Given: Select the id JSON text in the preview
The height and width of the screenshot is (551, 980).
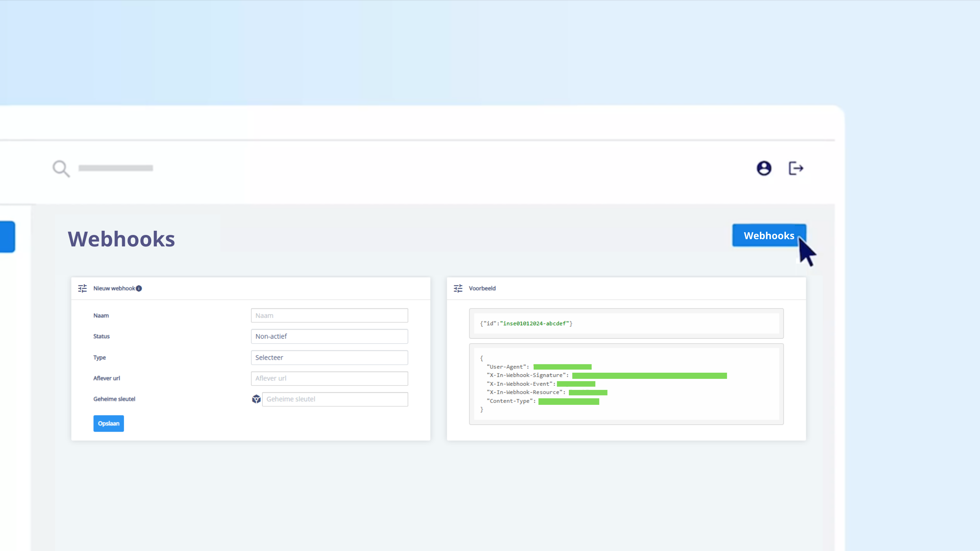Looking at the screenshot, I should [526, 323].
